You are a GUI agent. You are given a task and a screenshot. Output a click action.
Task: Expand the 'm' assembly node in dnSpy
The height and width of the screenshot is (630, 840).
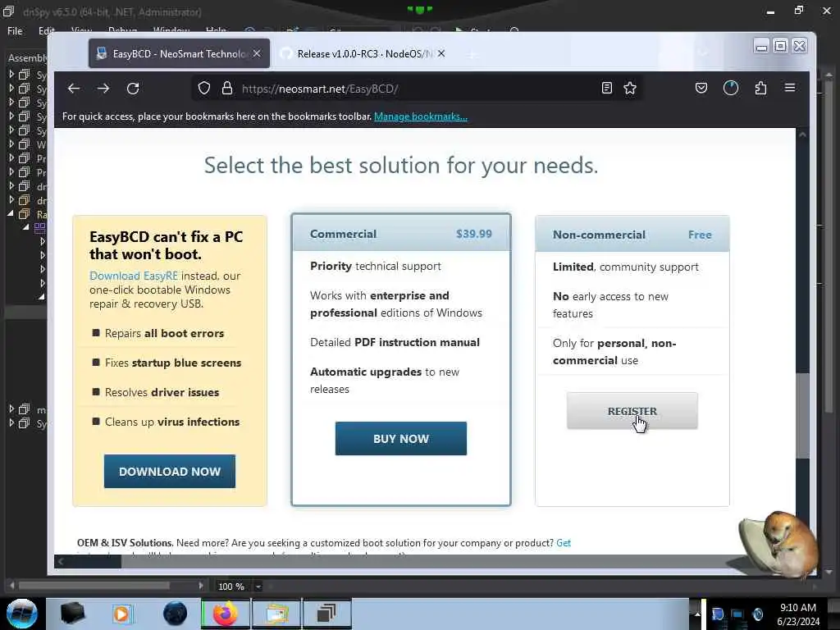(x=11, y=409)
